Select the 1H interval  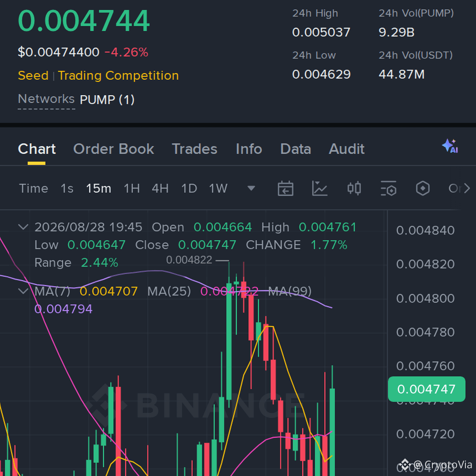click(132, 189)
